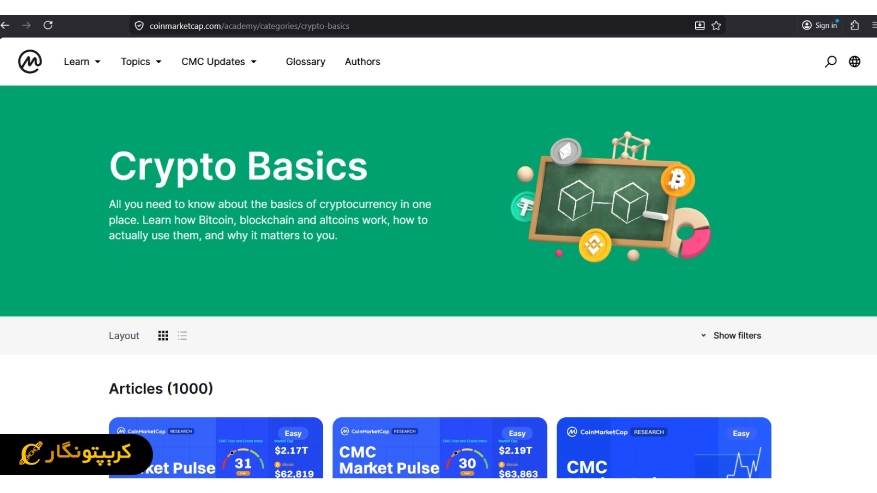This screenshot has height=493, width=877.
Task: Click the chalkboard blockchain illustration
Action: (611, 199)
